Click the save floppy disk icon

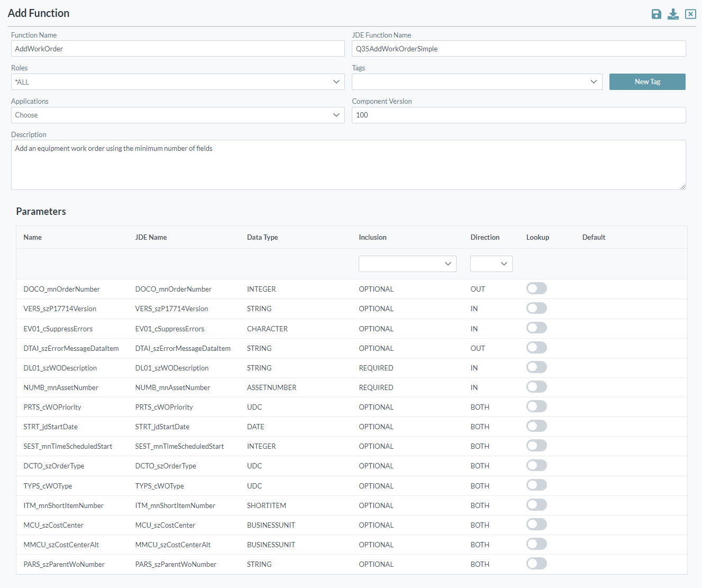656,14
